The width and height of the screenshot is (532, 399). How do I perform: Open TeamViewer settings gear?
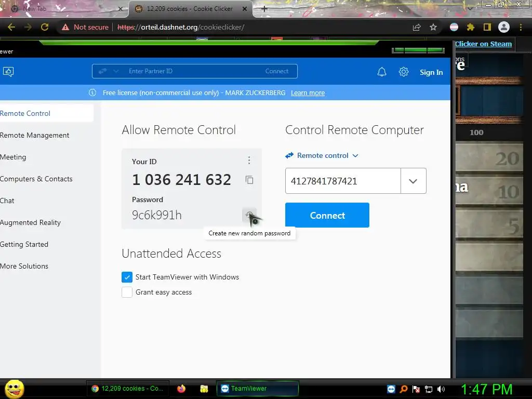pos(403,72)
